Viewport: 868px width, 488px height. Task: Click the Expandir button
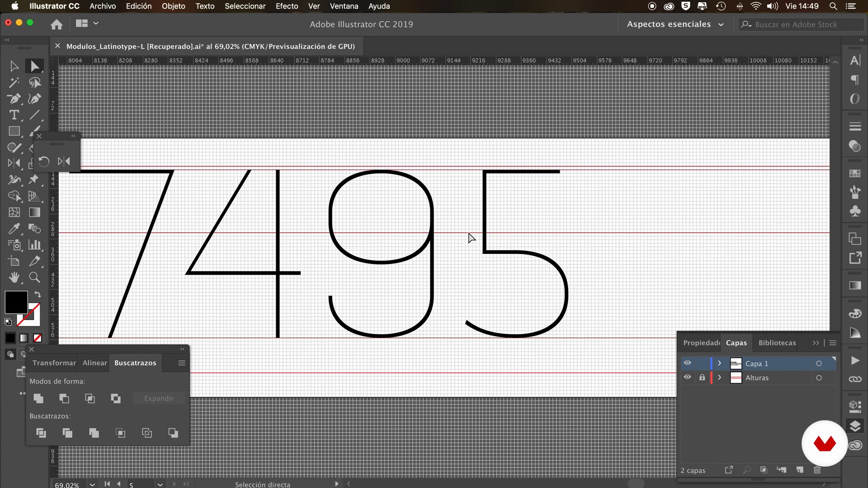pyautogui.click(x=159, y=399)
